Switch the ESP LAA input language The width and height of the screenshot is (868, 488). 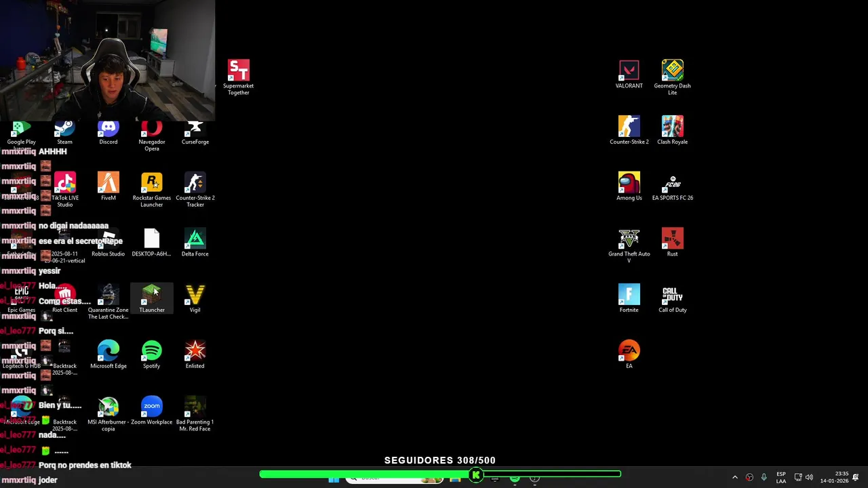point(781,477)
